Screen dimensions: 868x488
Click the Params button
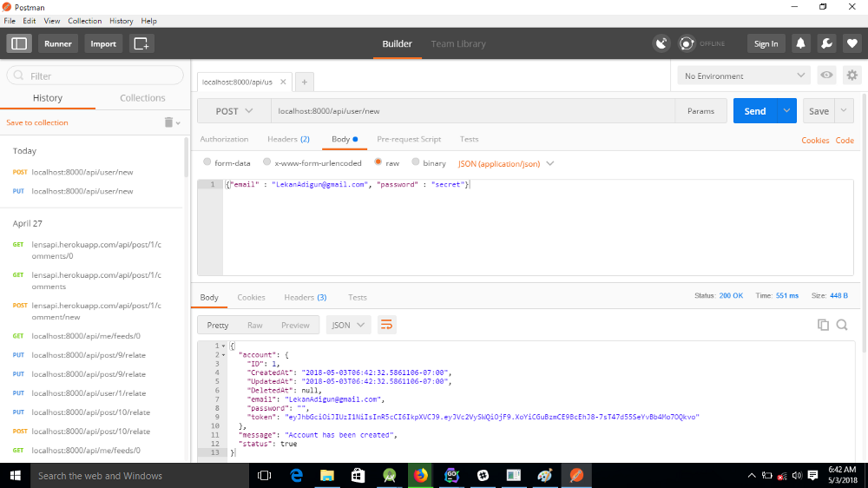[x=700, y=111]
